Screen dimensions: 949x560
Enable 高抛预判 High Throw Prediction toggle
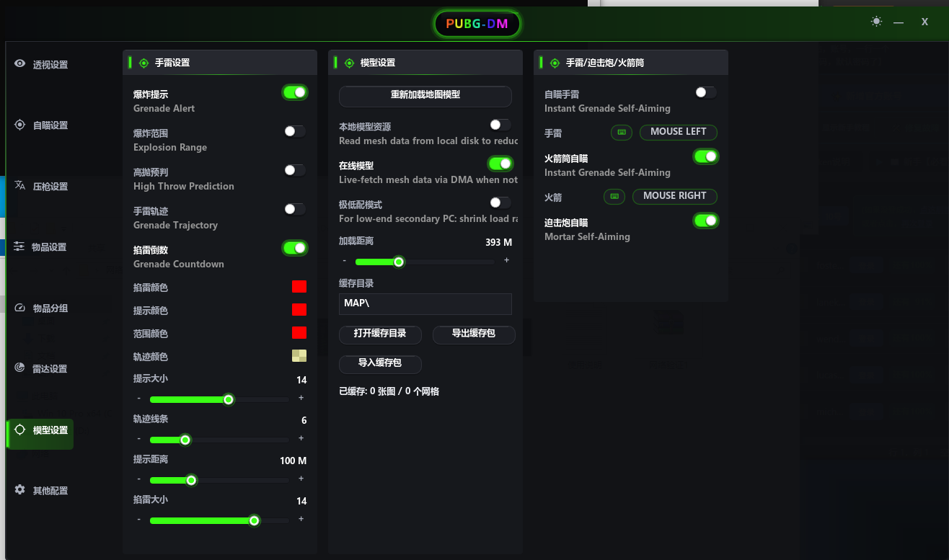(294, 170)
